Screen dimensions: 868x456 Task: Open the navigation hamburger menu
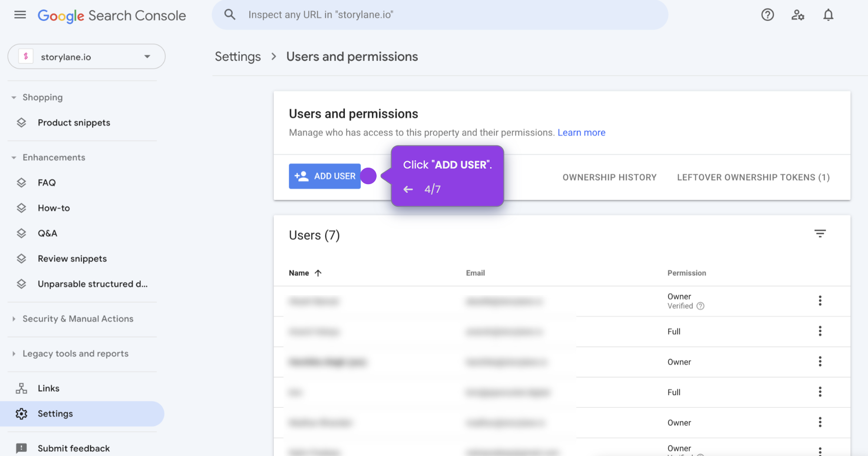tap(20, 14)
